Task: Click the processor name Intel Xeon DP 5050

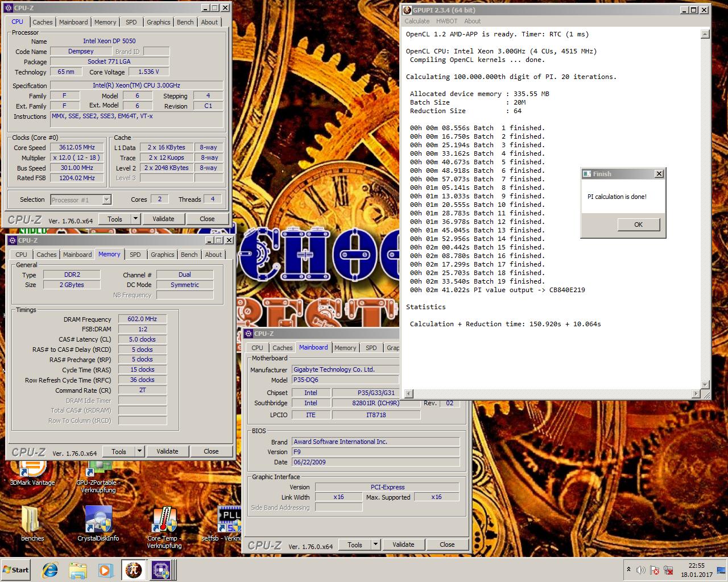Action: [x=109, y=41]
